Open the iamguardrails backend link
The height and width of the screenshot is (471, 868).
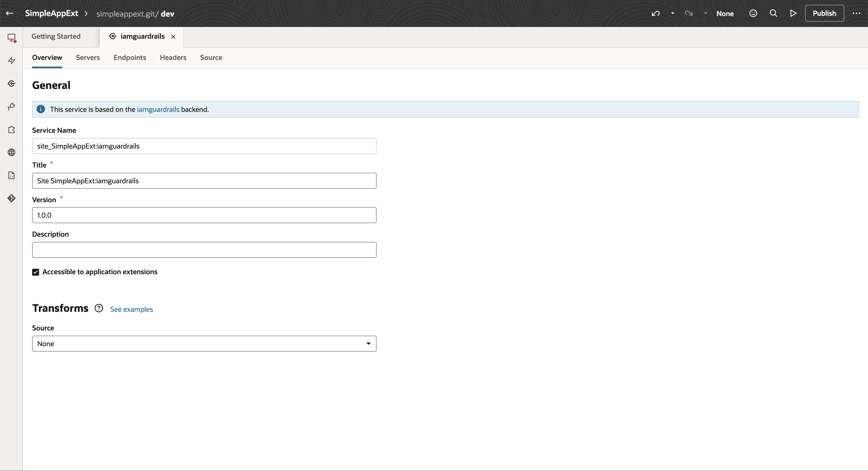pos(158,109)
